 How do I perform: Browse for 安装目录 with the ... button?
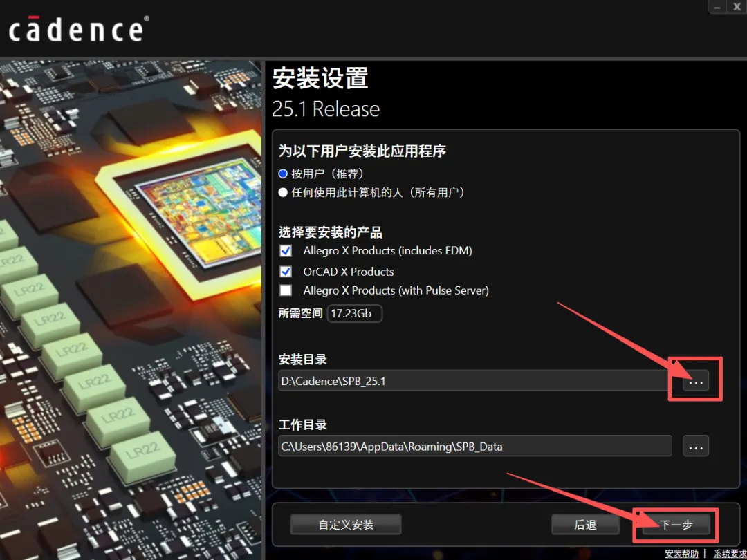[x=696, y=381]
